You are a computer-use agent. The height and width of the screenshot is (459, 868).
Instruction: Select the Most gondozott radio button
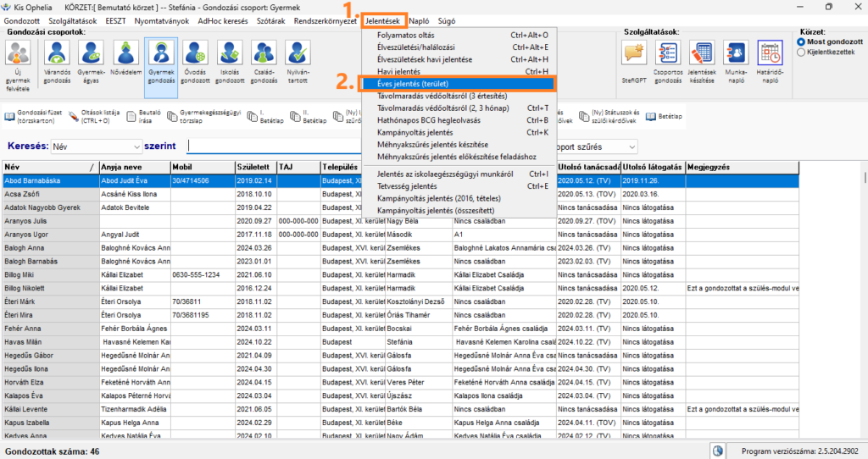[x=802, y=42]
